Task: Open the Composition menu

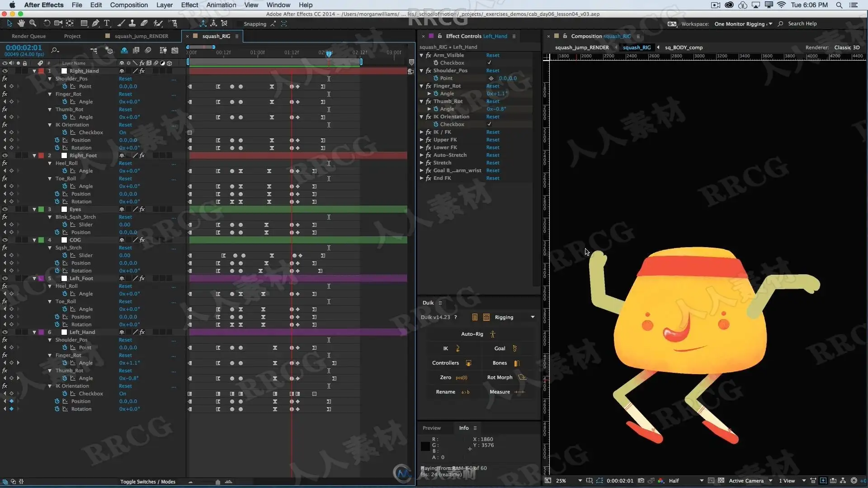Action: (129, 5)
